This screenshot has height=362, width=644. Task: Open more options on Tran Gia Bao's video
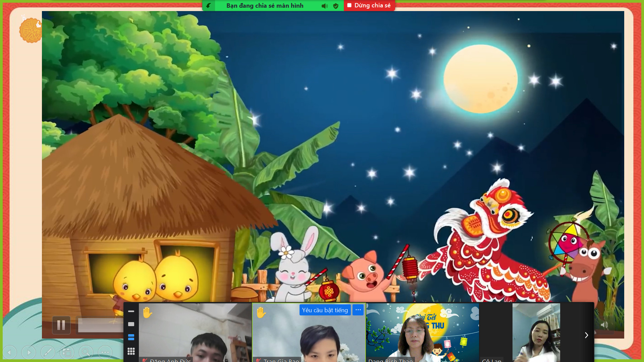point(358,310)
